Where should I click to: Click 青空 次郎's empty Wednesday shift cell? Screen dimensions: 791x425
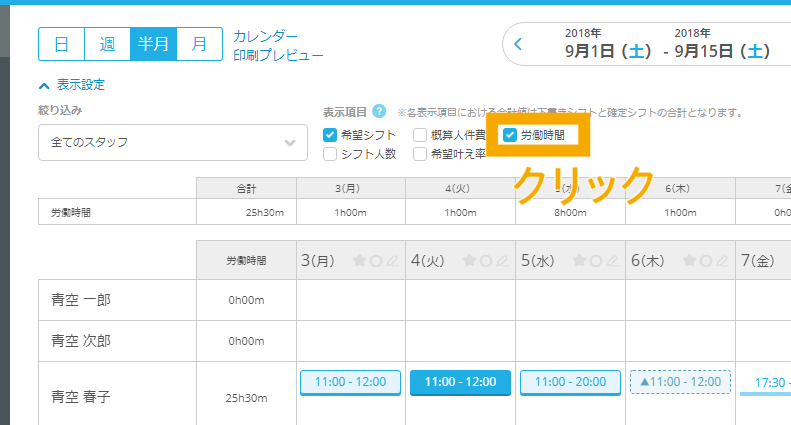coord(571,341)
